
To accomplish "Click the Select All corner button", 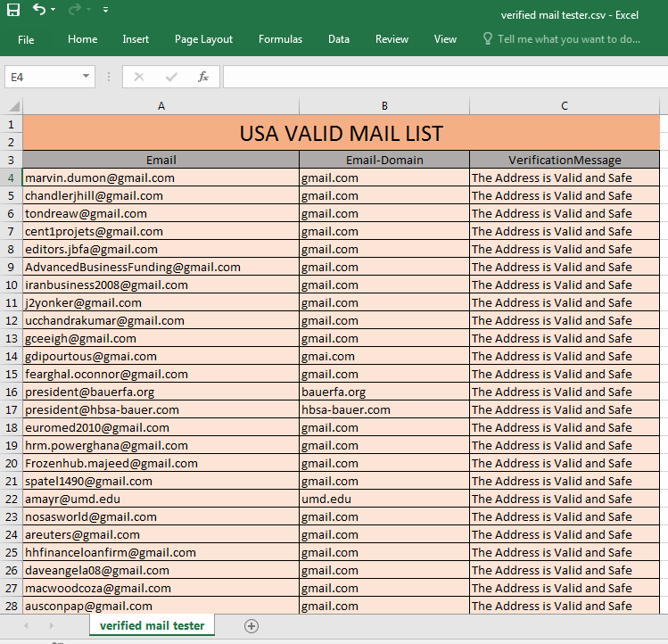I will click(11, 105).
